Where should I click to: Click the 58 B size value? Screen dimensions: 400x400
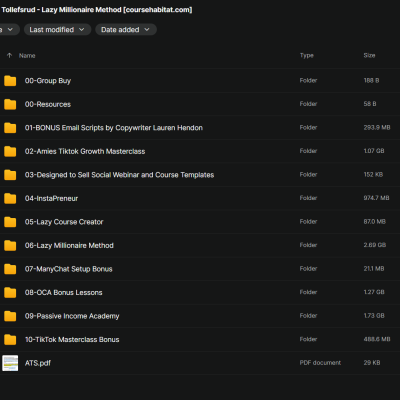pos(370,104)
